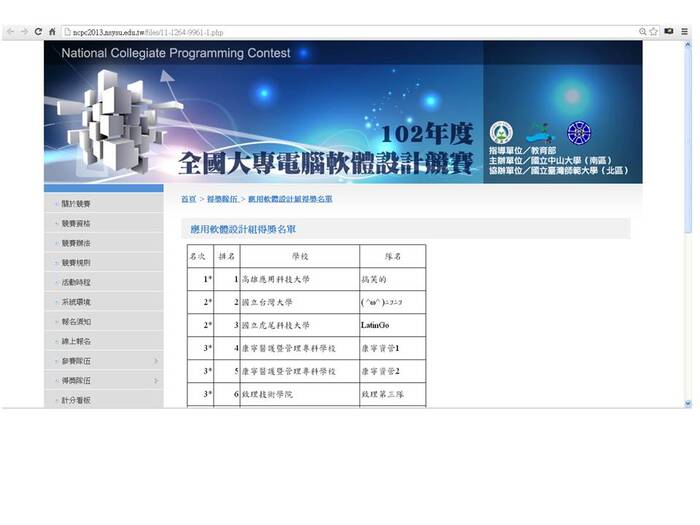Go back with the browser back arrow
The image size is (700, 525).
point(10,32)
